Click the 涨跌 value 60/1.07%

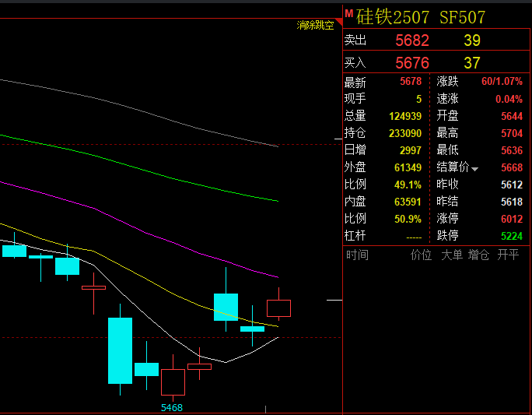pyautogui.click(x=502, y=82)
